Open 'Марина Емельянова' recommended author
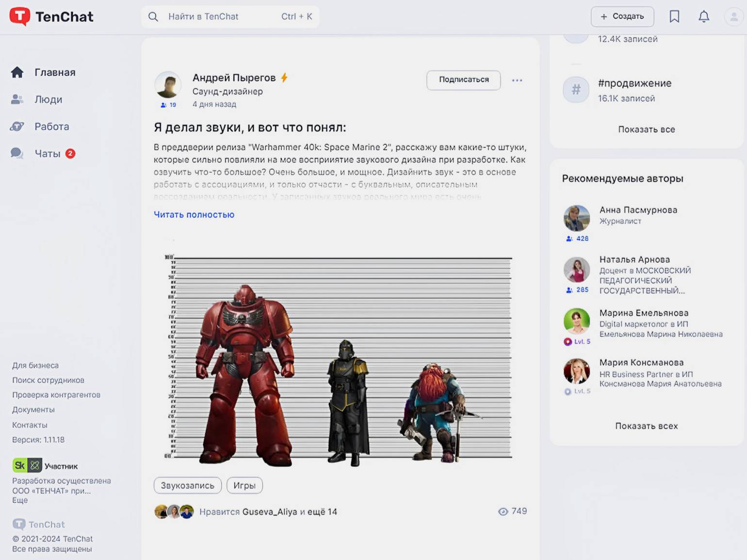The height and width of the screenshot is (560, 747). pyautogui.click(x=644, y=313)
